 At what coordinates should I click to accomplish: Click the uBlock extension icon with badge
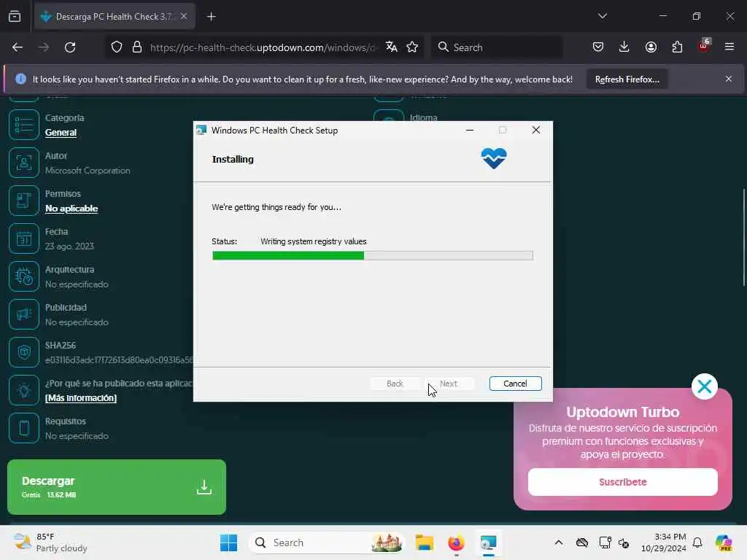[704, 46]
